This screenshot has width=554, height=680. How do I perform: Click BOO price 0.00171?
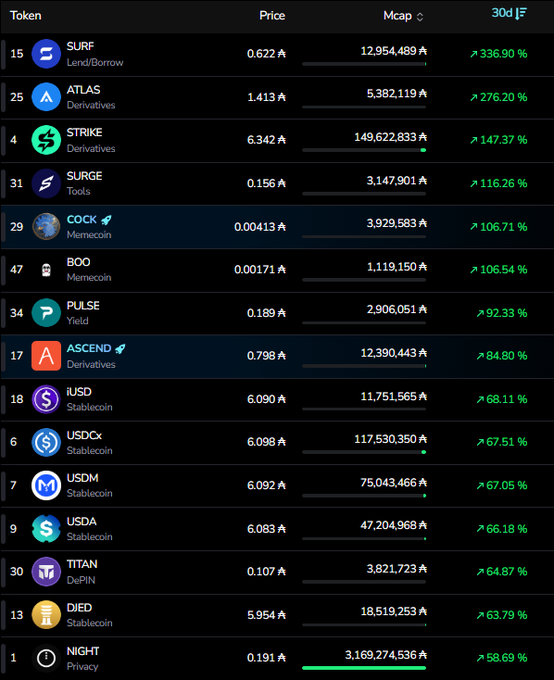[x=260, y=270]
